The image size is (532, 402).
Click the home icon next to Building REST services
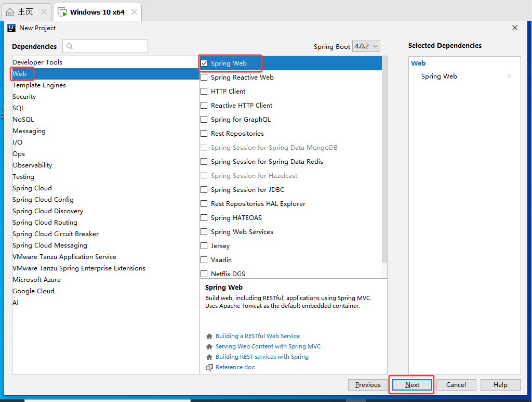[x=209, y=357]
